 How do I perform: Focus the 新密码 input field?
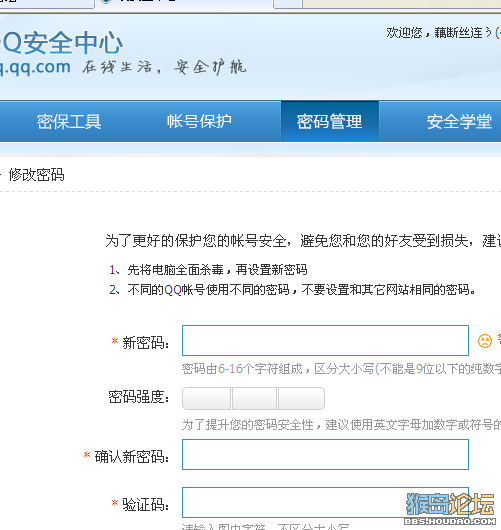tap(325, 340)
